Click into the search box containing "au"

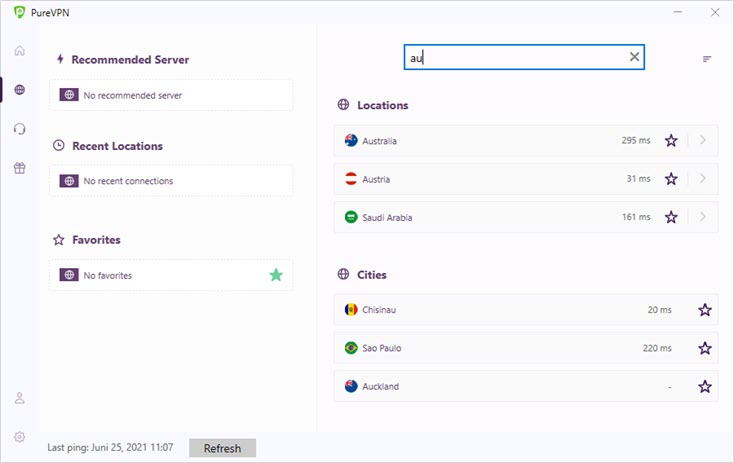(524, 57)
